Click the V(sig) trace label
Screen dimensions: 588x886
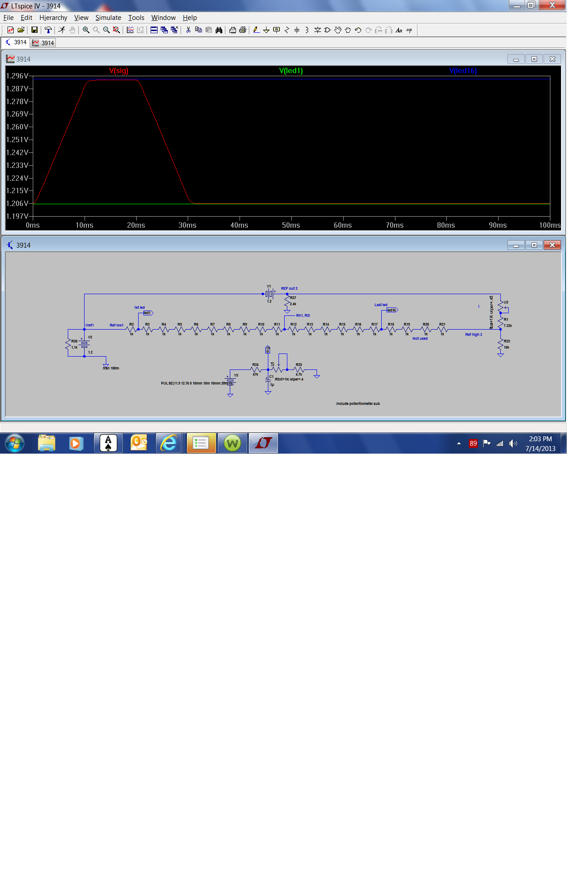pos(119,71)
